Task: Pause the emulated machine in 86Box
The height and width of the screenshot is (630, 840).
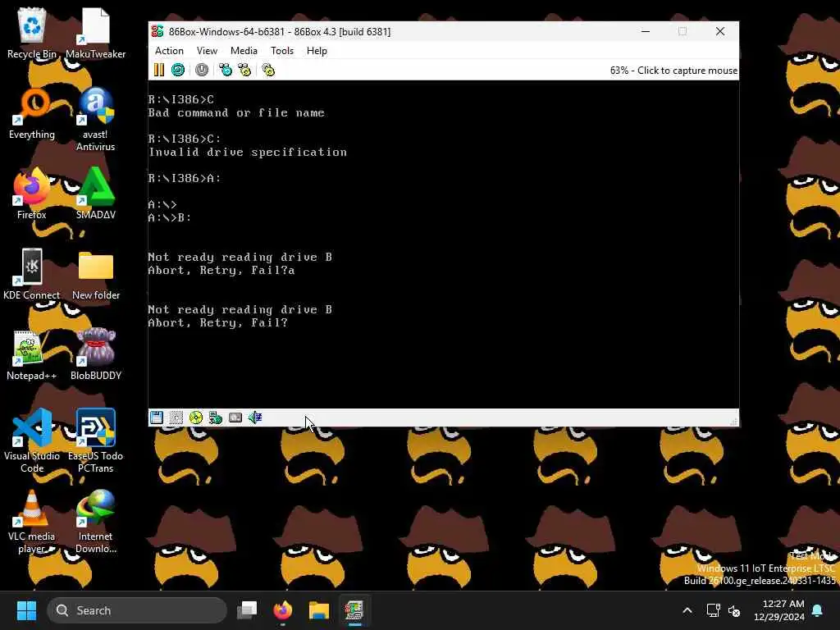Action: (159, 70)
